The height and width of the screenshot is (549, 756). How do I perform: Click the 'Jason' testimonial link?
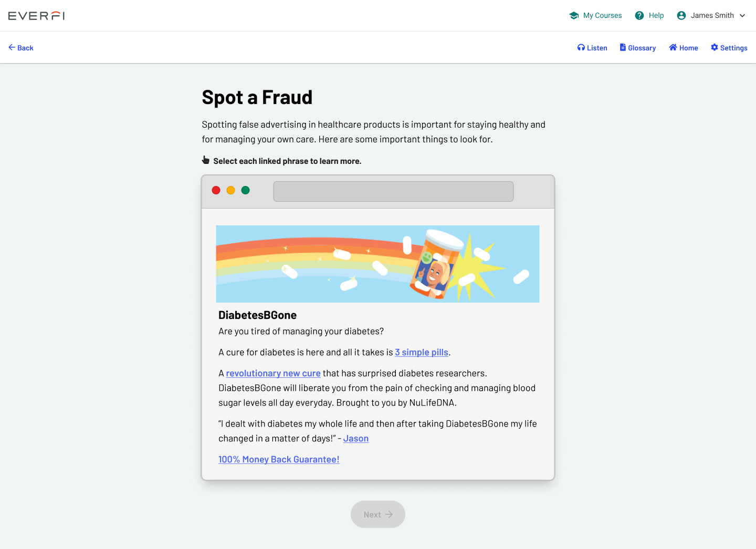click(356, 439)
